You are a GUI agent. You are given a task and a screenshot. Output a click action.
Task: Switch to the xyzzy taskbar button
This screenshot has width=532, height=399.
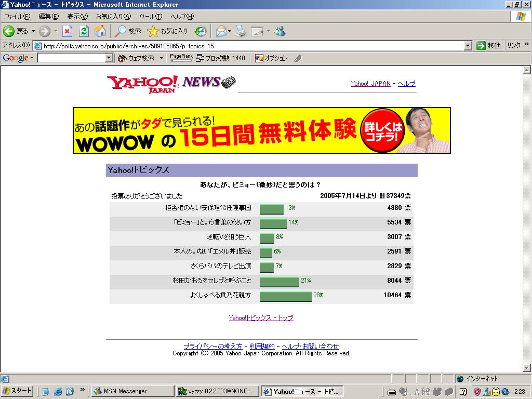coord(218,391)
